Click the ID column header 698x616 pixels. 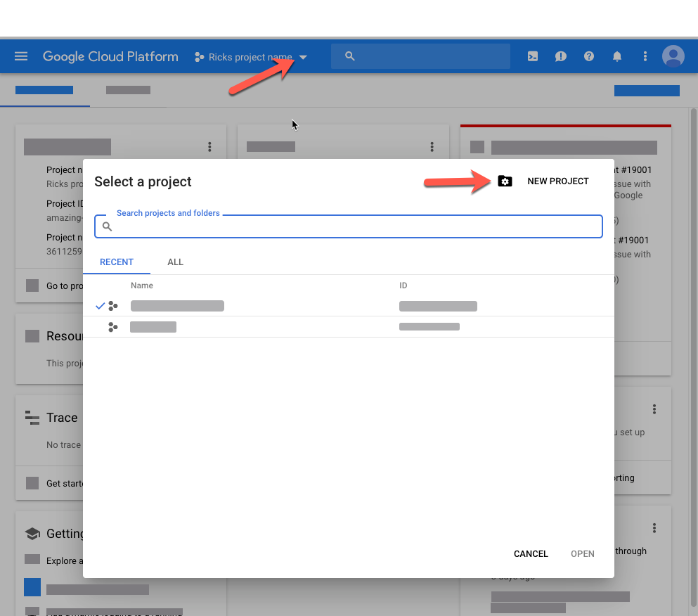coord(403,285)
